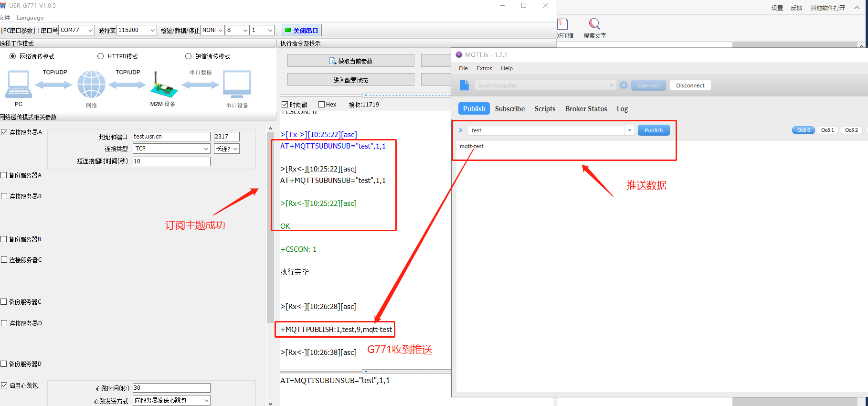Click the PC laptop icon in diagram

click(x=19, y=84)
